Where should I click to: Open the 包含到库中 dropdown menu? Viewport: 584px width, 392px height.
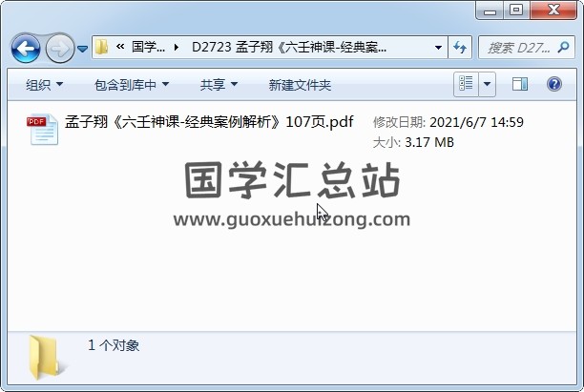click(x=132, y=85)
